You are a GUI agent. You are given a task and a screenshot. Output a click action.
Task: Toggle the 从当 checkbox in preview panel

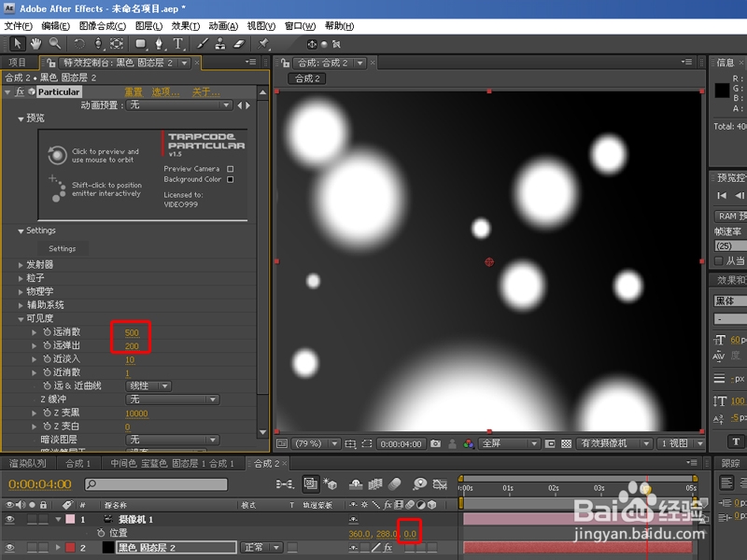point(718,260)
